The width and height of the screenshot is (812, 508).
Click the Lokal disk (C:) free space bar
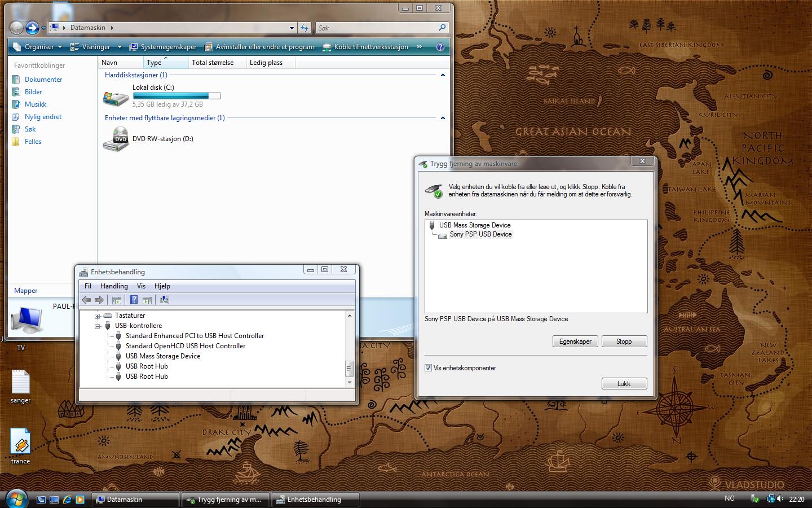[176, 96]
